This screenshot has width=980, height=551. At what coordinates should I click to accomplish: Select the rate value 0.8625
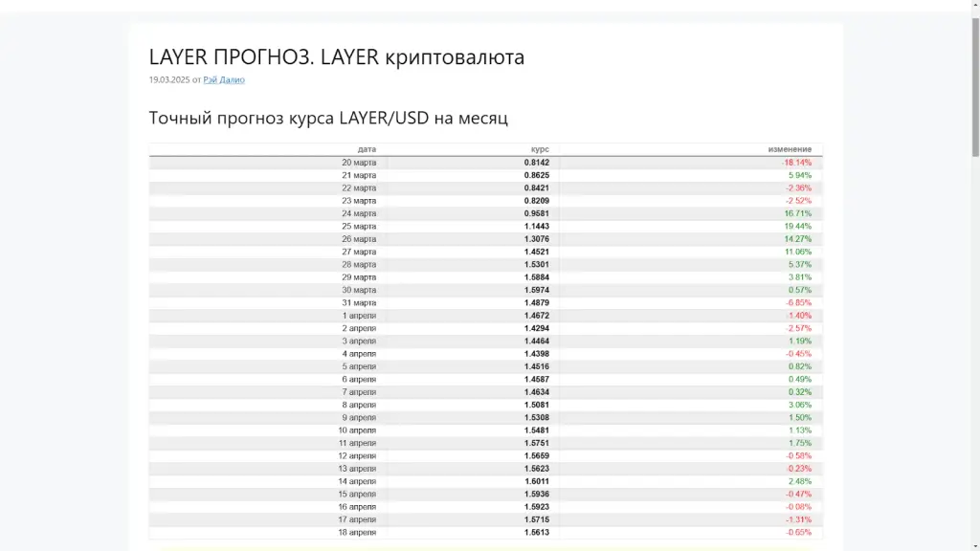(x=537, y=176)
